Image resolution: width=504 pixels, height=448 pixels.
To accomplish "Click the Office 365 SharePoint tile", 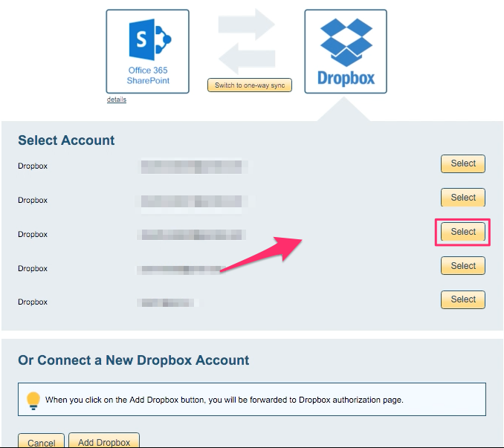I will coord(147,51).
